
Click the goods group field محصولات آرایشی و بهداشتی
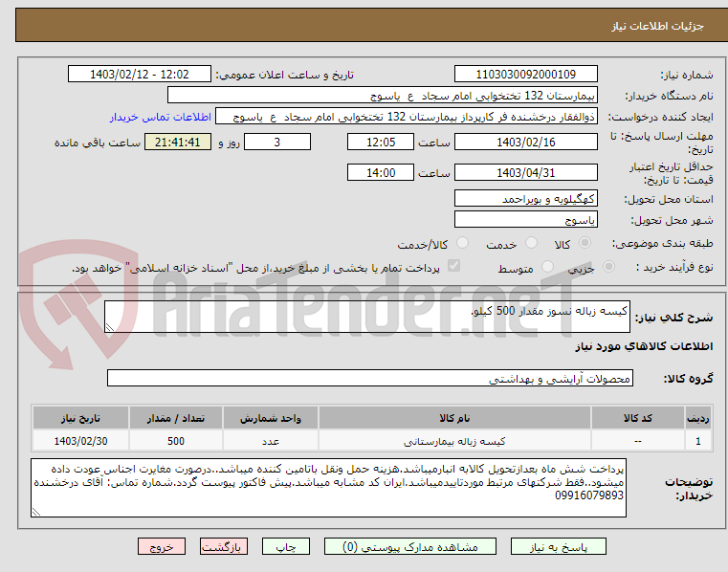click(x=370, y=379)
